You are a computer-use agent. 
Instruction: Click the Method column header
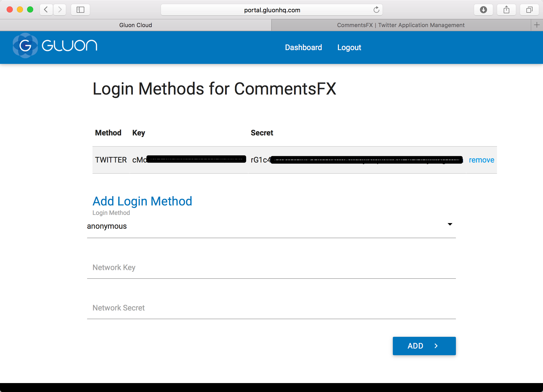(108, 133)
